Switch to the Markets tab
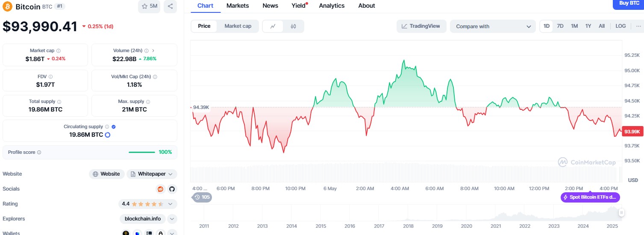Screen dimensions: 644x235 coord(238,6)
